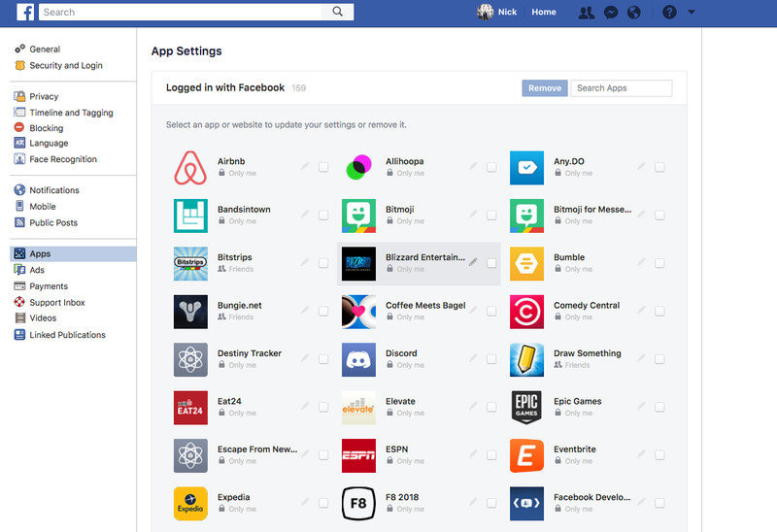Open the Bungie.net app icon
777x532 pixels.
pos(190,312)
